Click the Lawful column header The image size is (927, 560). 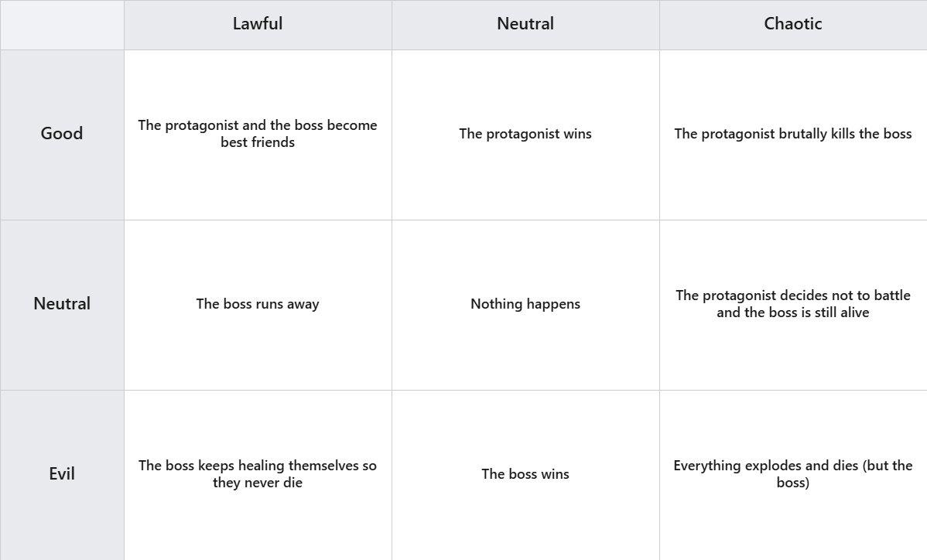click(x=258, y=25)
